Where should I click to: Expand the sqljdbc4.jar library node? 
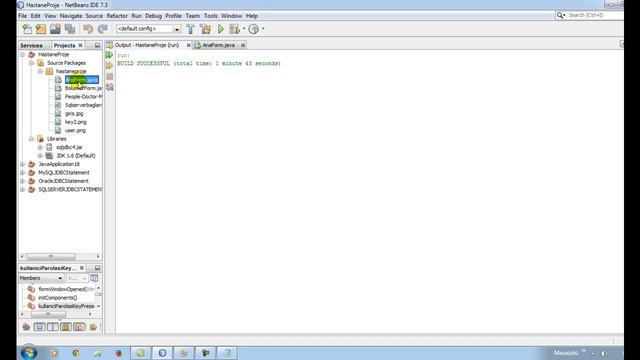click(40, 147)
